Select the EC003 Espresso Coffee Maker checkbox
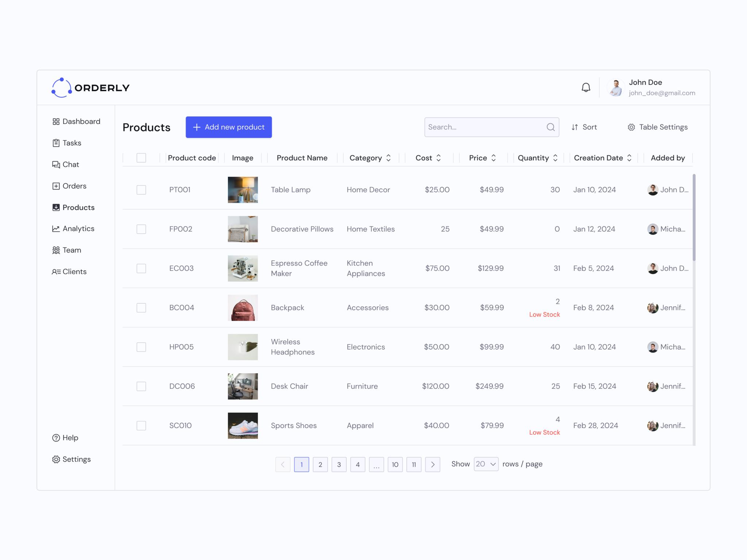The width and height of the screenshot is (747, 560). [x=141, y=268]
